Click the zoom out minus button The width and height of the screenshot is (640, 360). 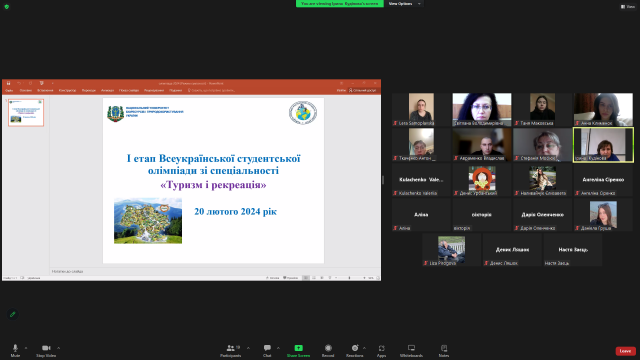click(x=336, y=278)
